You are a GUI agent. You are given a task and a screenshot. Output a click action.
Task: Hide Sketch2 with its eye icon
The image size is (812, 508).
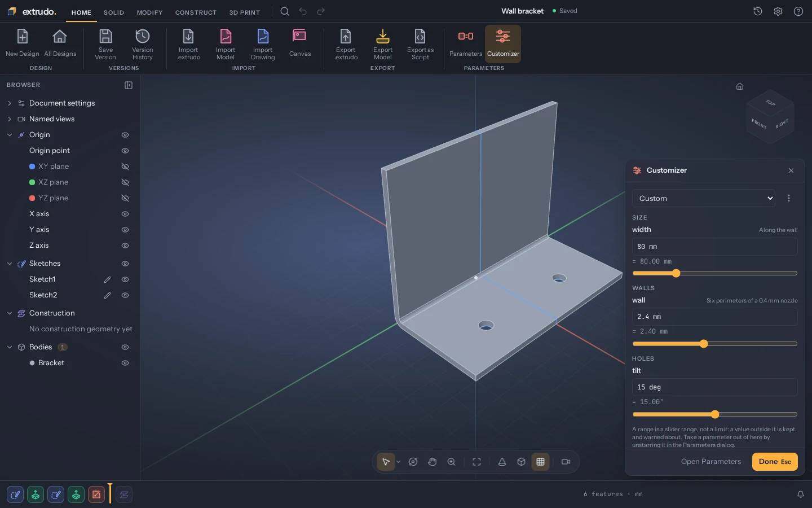coord(125,295)
